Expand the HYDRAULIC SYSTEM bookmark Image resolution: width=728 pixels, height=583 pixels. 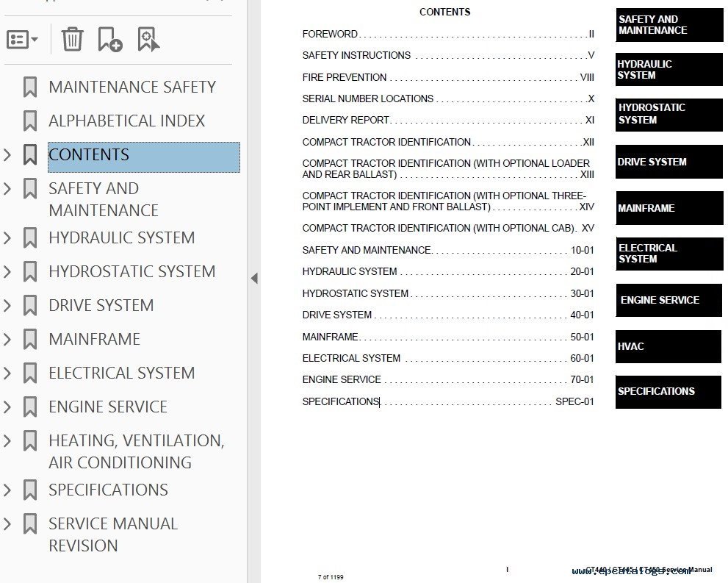pyautogui.click(x=7, y=238)
